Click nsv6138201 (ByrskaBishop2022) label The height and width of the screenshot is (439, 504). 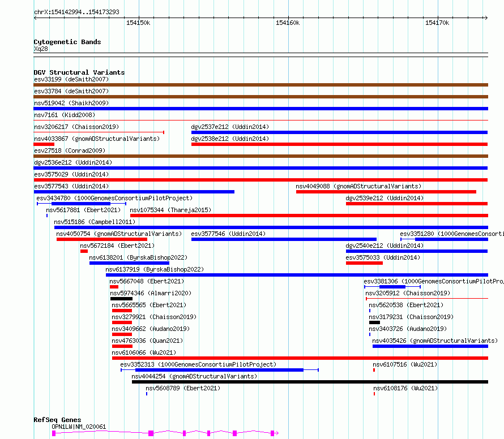(x=138, y=257)
